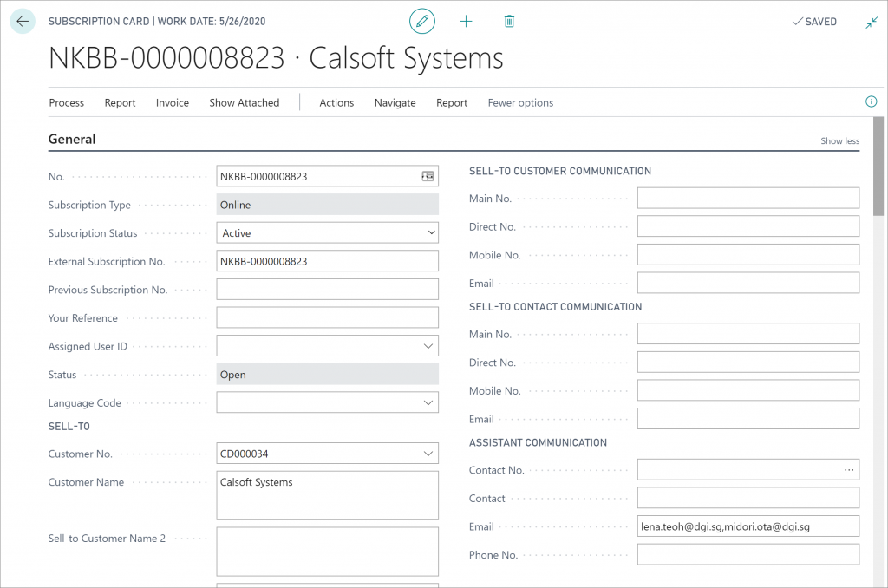This screenshot has height=588, width=888.
Task: Click Sell-to Customer Email field
Action: pos(748,284)
